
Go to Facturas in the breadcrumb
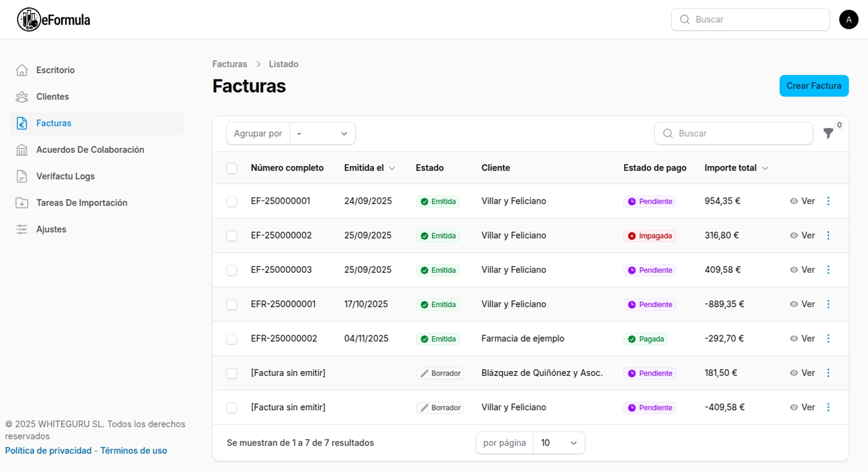229,64
